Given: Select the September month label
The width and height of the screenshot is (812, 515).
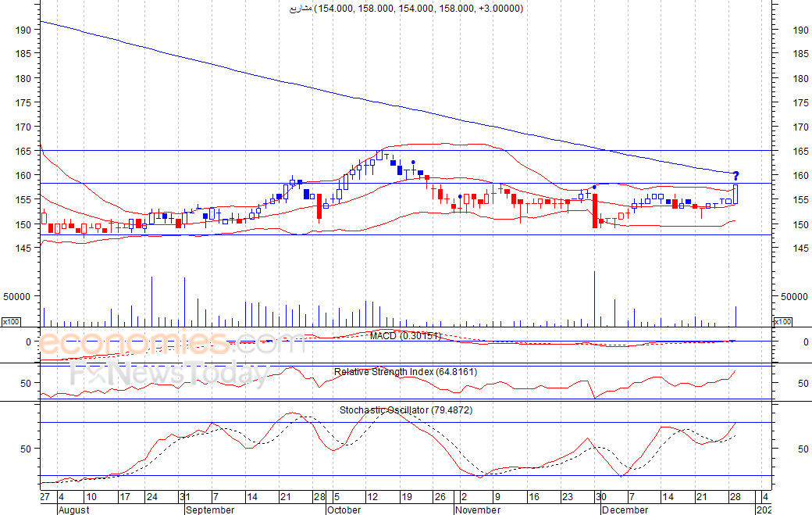Looking at the screenshot, I should pos(210,510).
